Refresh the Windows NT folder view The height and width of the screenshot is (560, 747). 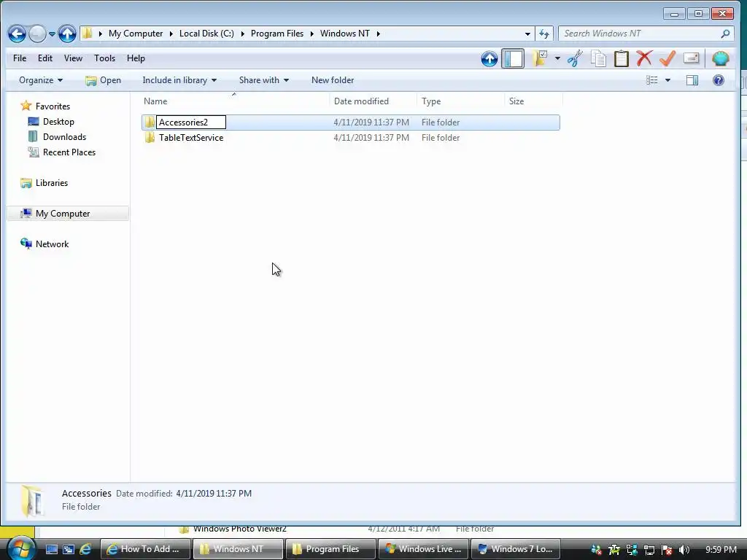pyautogui.click(x=544, y=34)
